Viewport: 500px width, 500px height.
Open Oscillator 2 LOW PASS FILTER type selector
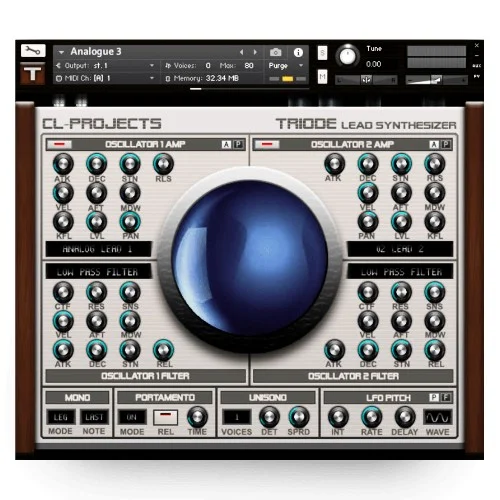(400, 272)
